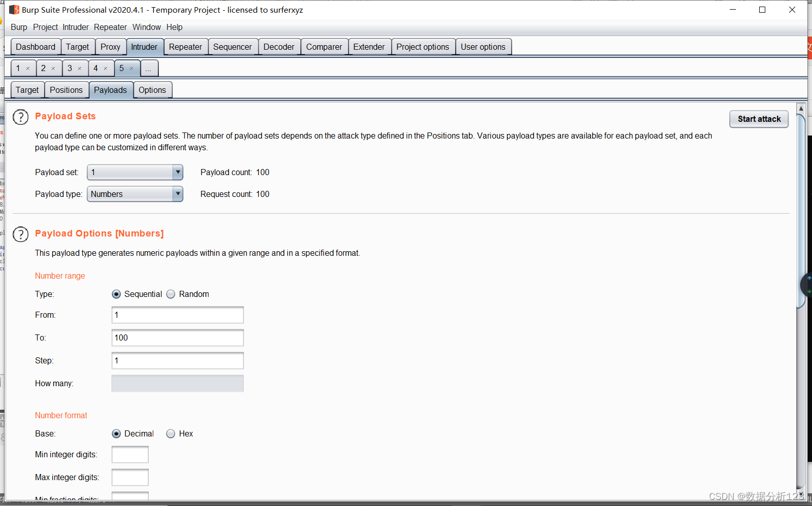Close Intruder attack tab 5
The height and width of the screenshot is (506, 812).
point(131,69)
